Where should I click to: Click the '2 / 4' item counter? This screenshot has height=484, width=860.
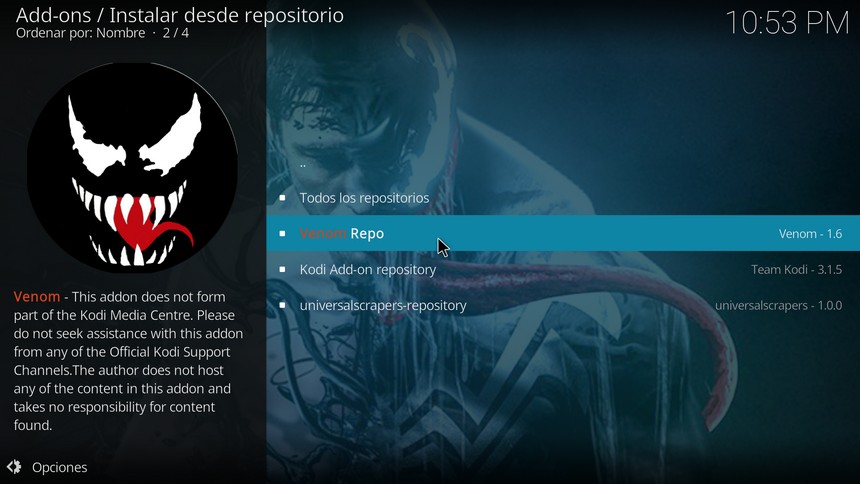coord(176,33)
